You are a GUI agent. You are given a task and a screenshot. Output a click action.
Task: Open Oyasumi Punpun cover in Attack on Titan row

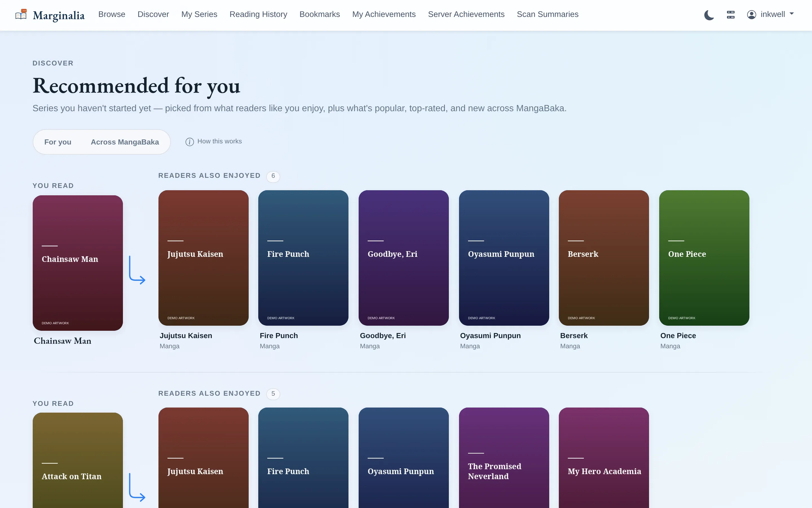tap(404, 457)
